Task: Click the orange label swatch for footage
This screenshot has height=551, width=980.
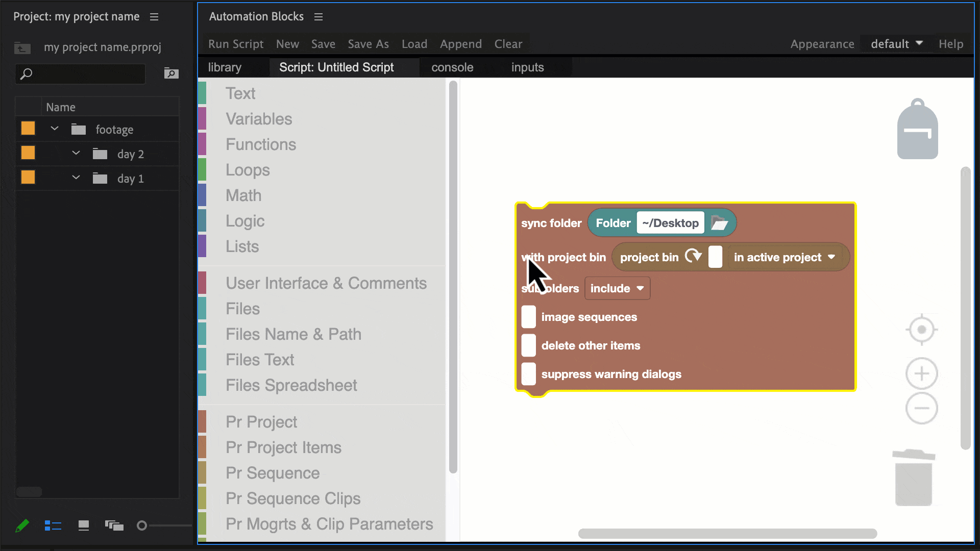Action: (28, 128)
